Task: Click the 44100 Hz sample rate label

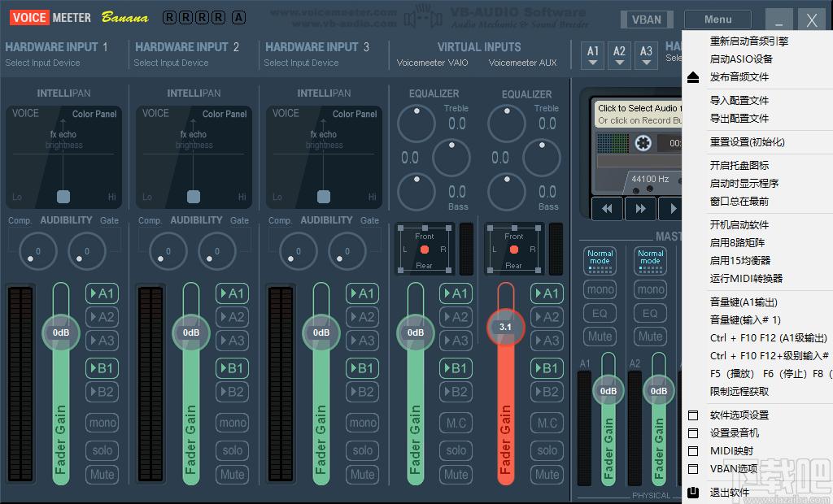Action: (650, 179)
